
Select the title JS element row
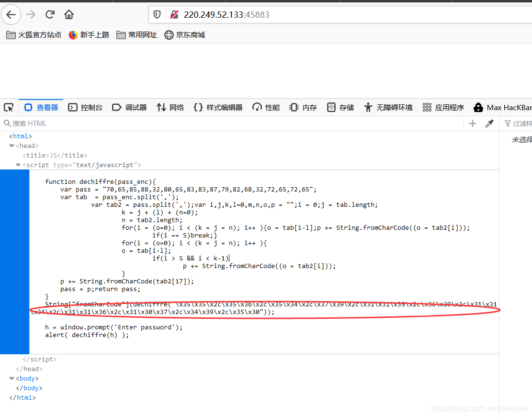pos(55,155)
